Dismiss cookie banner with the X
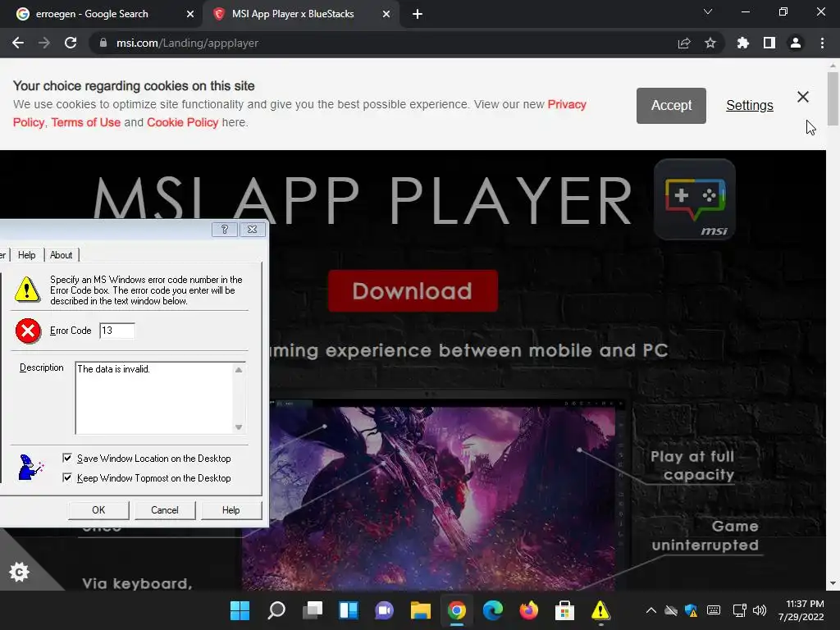The width and height of the screenshot is (840, 630). tap(802, 97)
